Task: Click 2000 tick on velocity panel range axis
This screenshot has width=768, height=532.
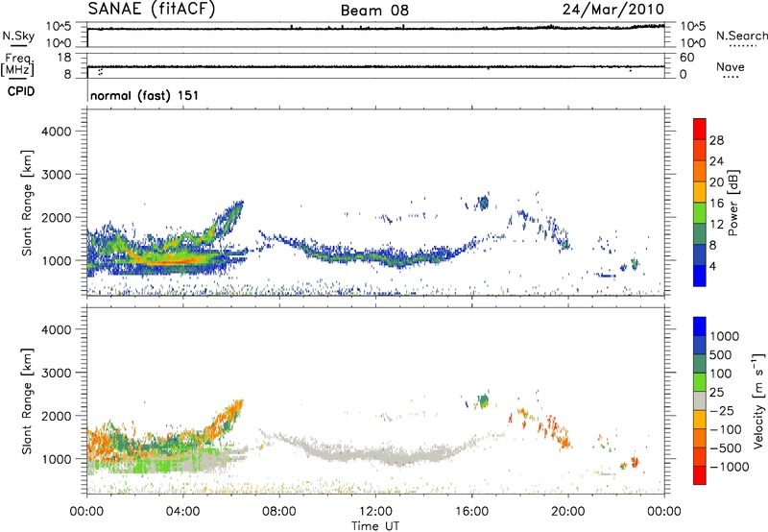Action: point(57,416)
